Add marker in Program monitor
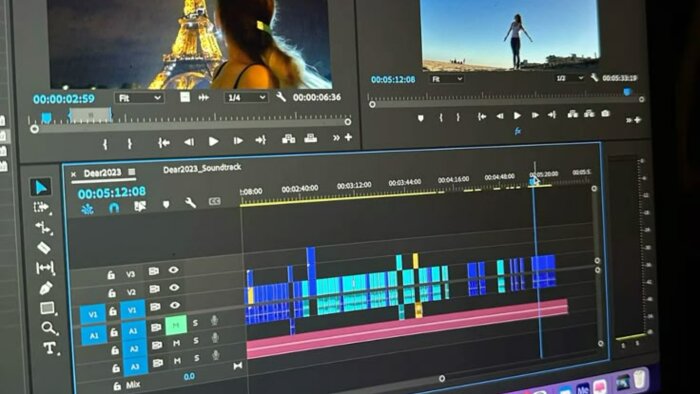This screenshot has height=394, width=700. tap(421, 118)
